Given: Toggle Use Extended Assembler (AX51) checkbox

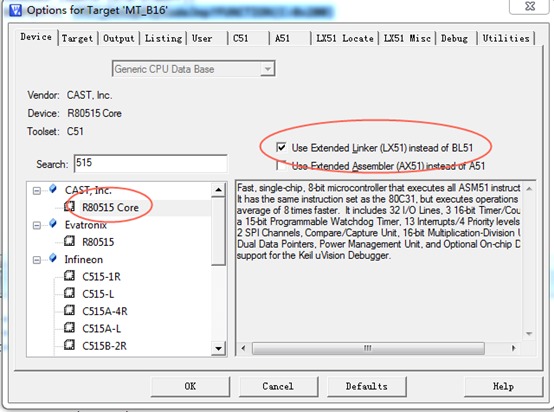Looking at the screenshot, I should 281,165.
